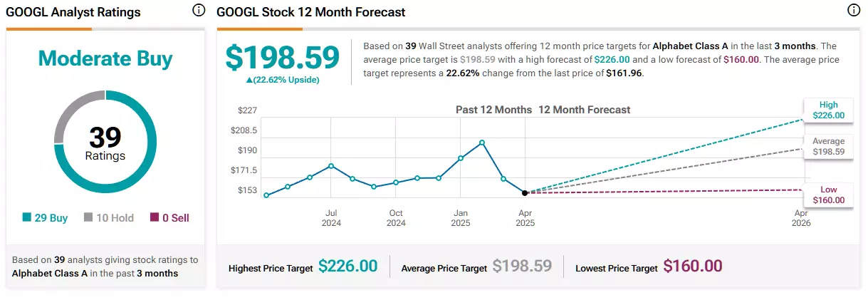Click the black Apr 2025 current price point
The image size is (868, 300).
click(525, 192)
